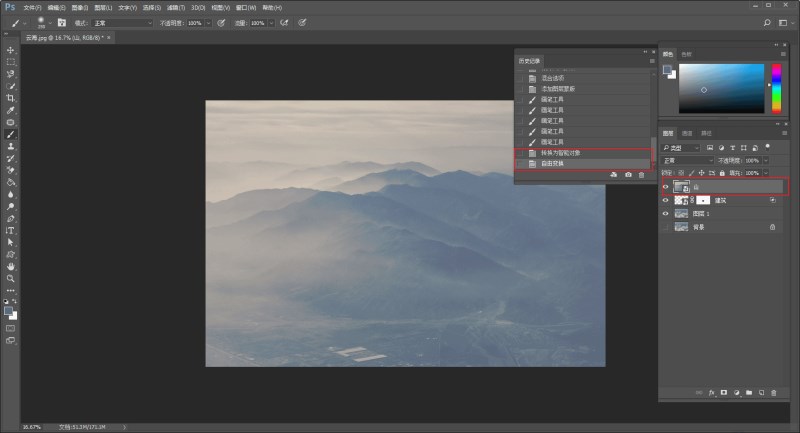Select the Brush tool in toolbar

pyautogui.click(x=11, y=134)
